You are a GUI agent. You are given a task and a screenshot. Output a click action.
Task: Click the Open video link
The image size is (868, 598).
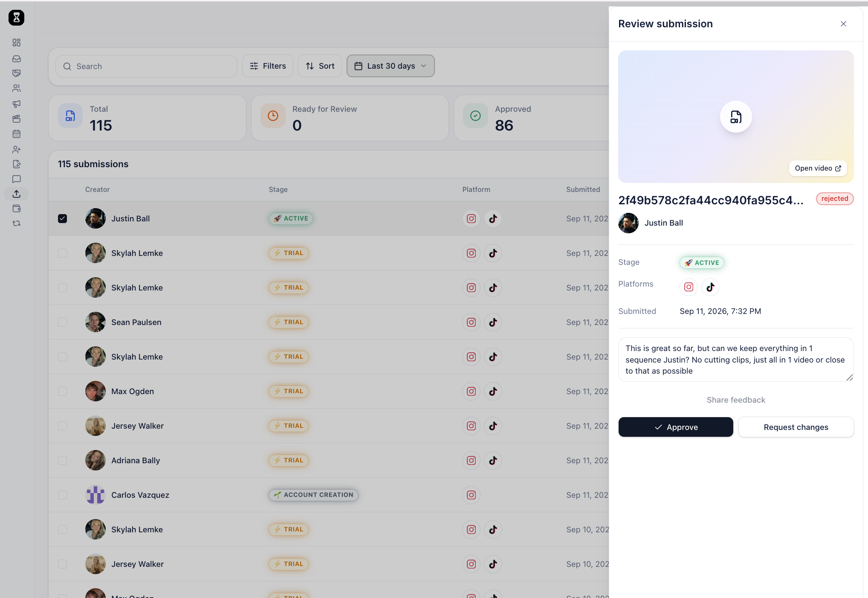tap(818, 168)
